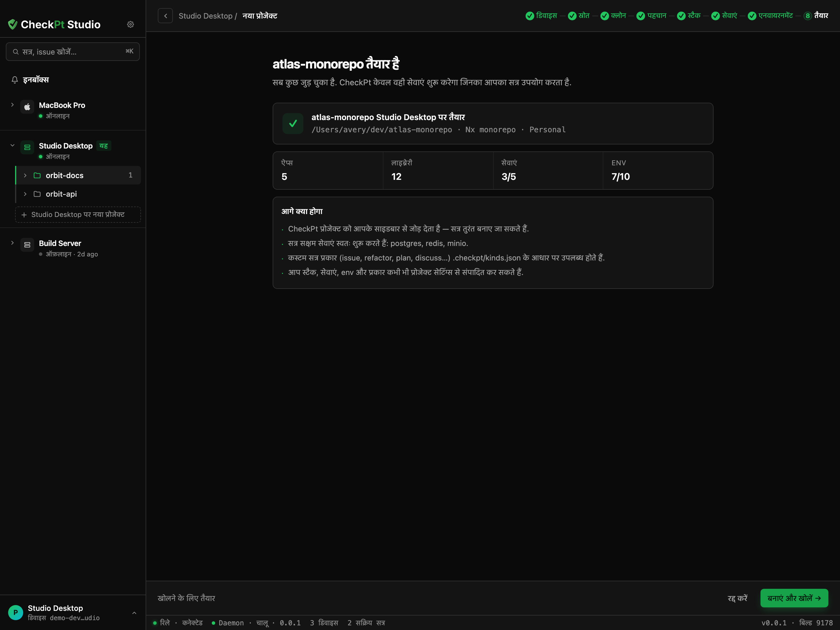Open settings gear next to CheckPt Studio
The height and width of the screenshot is (630, 840).
point(130,24)
